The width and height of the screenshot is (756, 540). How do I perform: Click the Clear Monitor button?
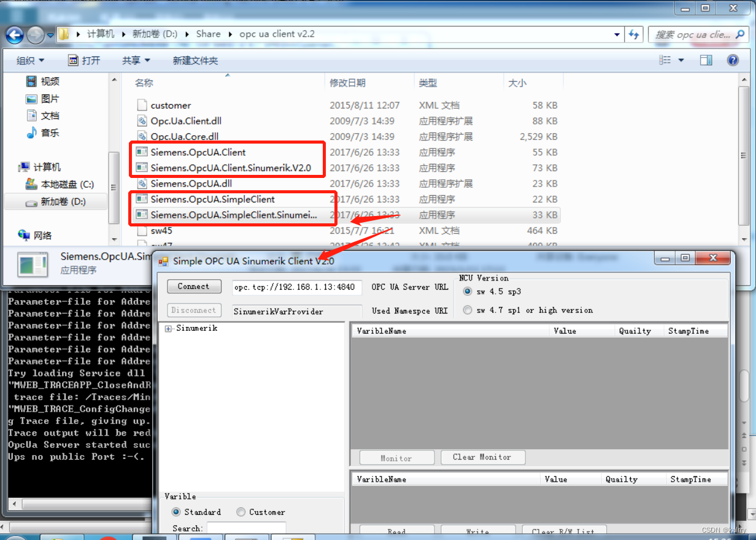tap(482, 457)
